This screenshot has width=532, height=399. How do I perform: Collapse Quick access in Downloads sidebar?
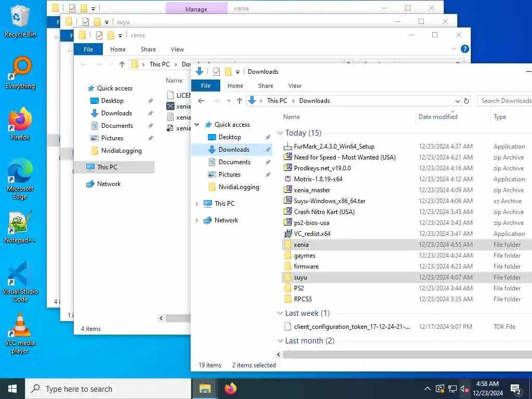(x=197, y=125)
